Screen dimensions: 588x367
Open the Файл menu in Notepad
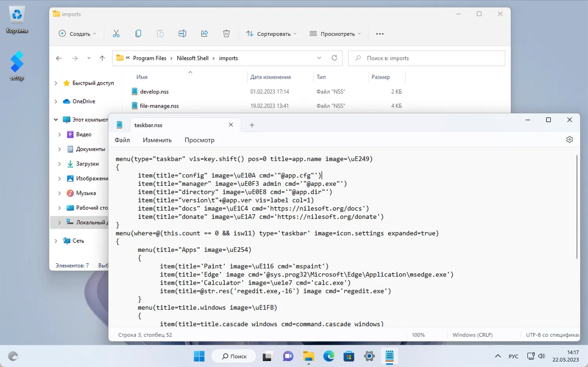122,140
